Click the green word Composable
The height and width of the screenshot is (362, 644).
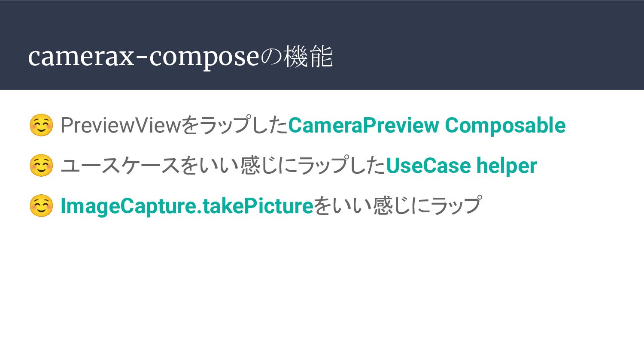[x=505, y=125]
